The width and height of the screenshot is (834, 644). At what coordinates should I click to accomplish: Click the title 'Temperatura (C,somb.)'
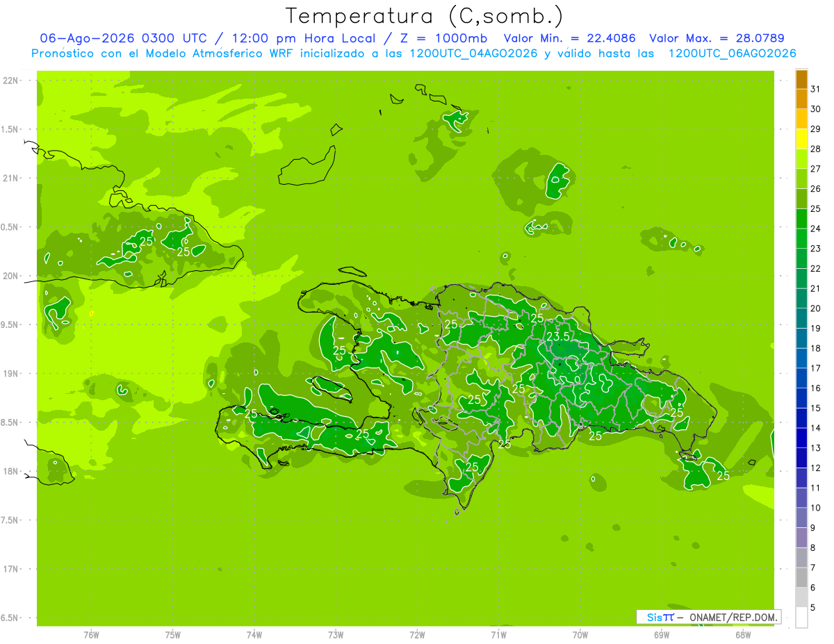point(425,16)
